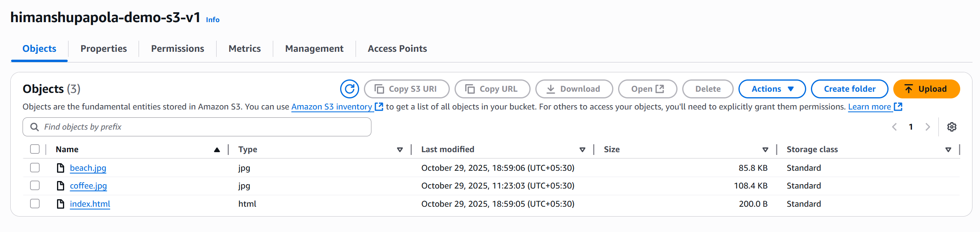Click the external link icon after Learn more
Screen dimensions: 980x232
pyautogui.click(x=898, y=107)
